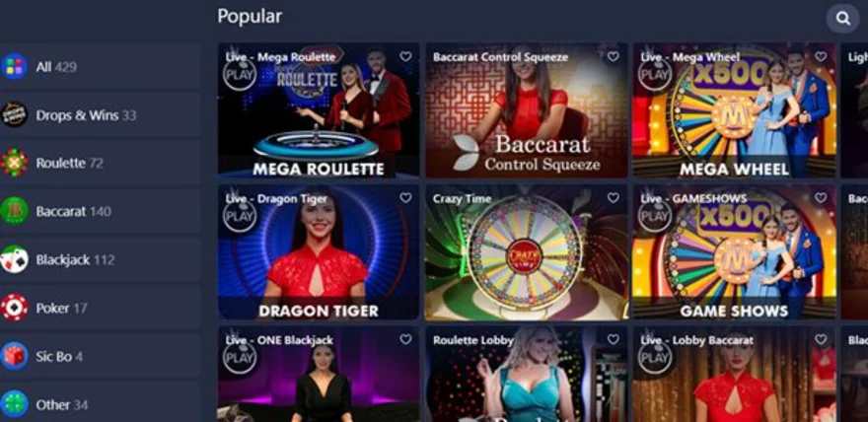This screenshot has height=422, width=868.
Task: Open the Roulette Lobby game tile
Action: pyautogui.click(x=527, y=374)
